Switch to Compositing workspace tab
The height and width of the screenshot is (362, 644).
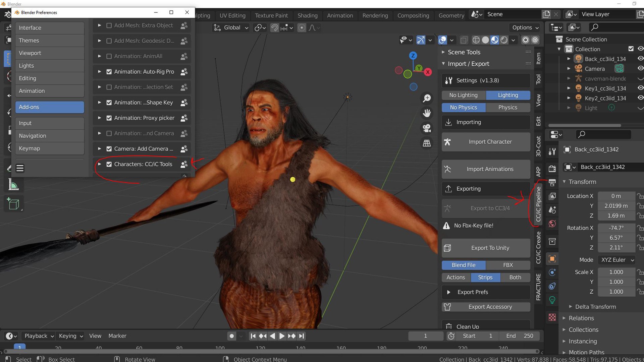click(x=413, y=15)
